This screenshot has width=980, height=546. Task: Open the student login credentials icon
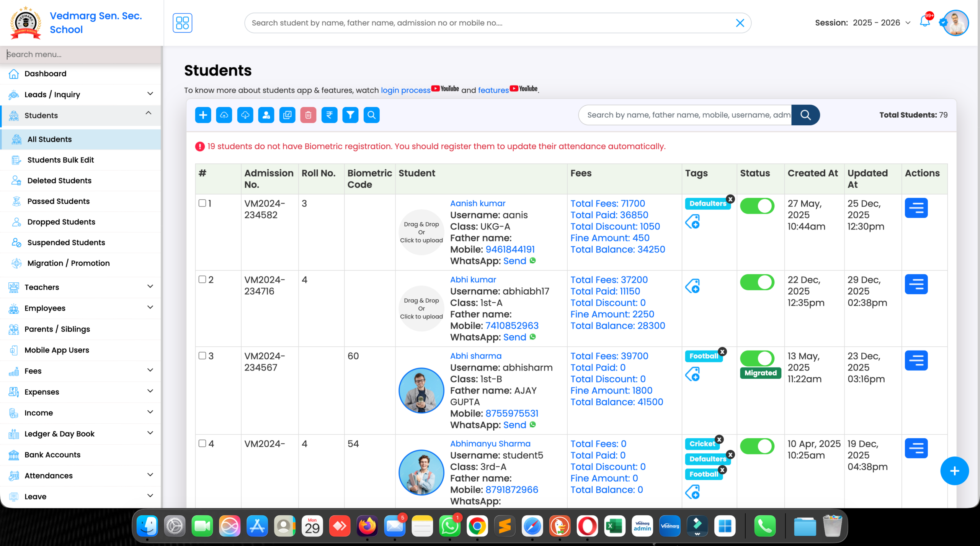[266, 115]
